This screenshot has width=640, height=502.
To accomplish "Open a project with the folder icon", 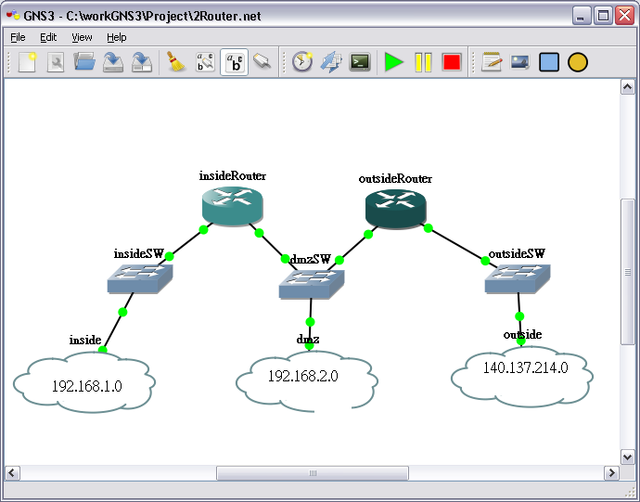I will (84, 62).
